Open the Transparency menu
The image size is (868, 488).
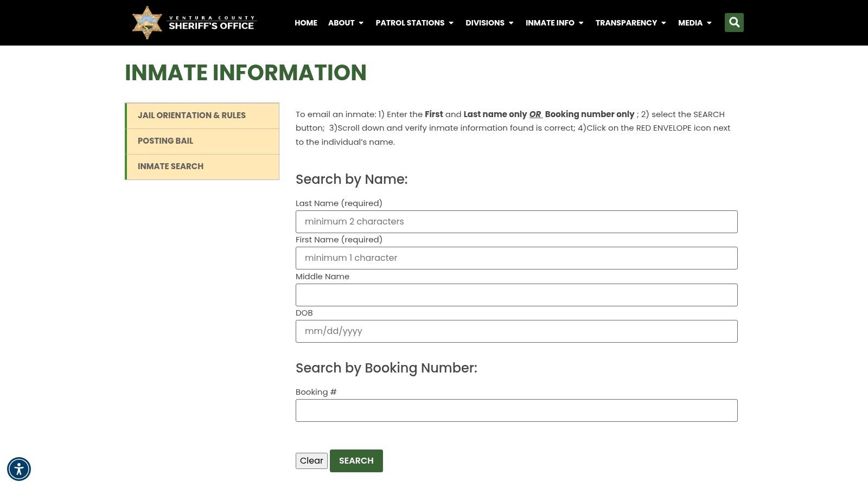click(626, 23)
